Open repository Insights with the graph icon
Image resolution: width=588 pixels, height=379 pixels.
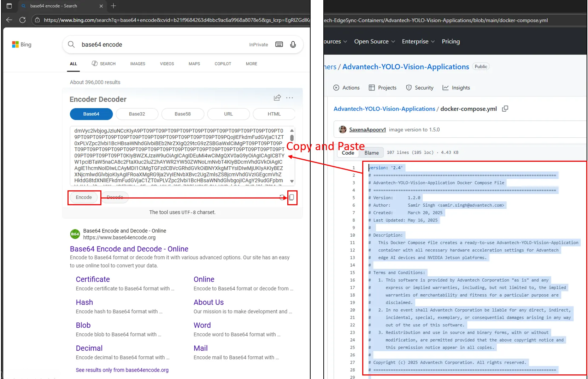point(456,88)
